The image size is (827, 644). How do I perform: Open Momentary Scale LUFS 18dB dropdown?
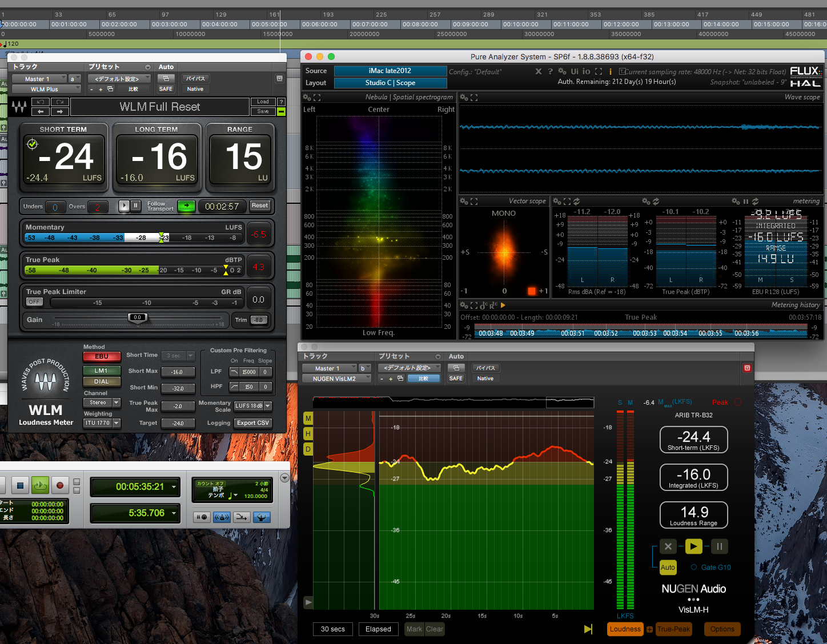252,406
